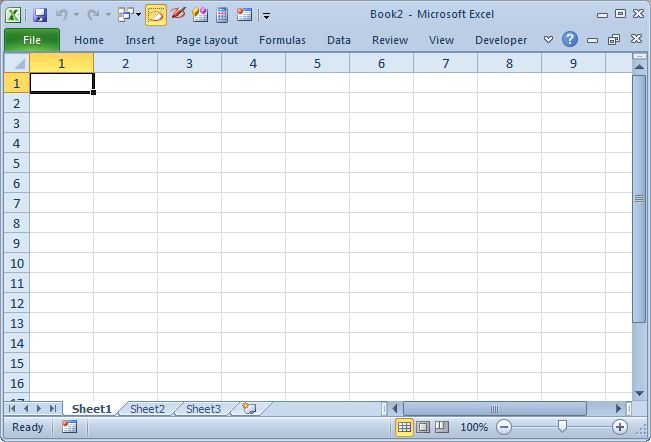Expand the Undo history dropdown arrow

[76, 16]
